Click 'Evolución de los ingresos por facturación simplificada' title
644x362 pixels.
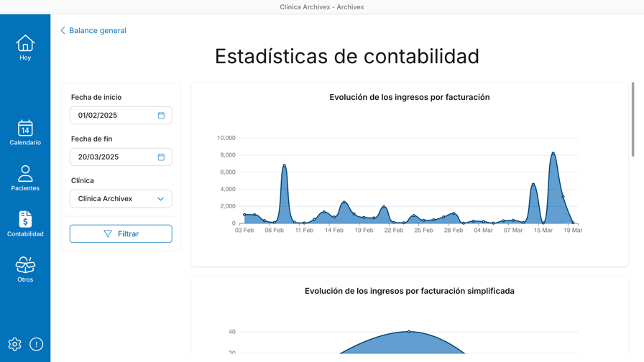tap(410, 291)
